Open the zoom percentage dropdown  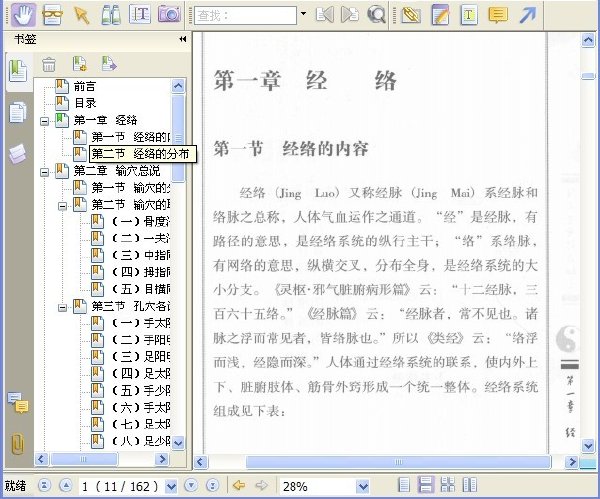(362, 486)
